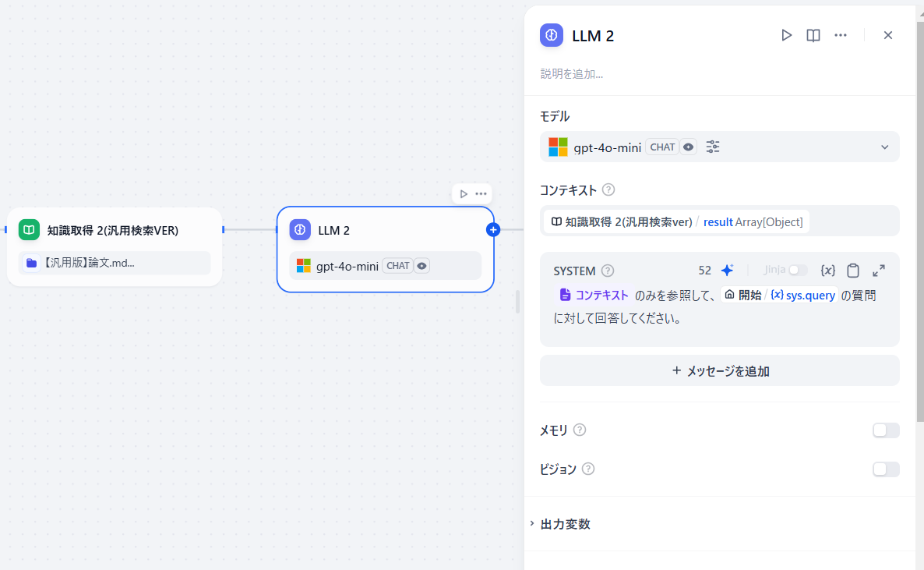Screen dimensions: 924x570
Task: Click the コンテキスト variable tag in prompt
Action: point(594,295)
